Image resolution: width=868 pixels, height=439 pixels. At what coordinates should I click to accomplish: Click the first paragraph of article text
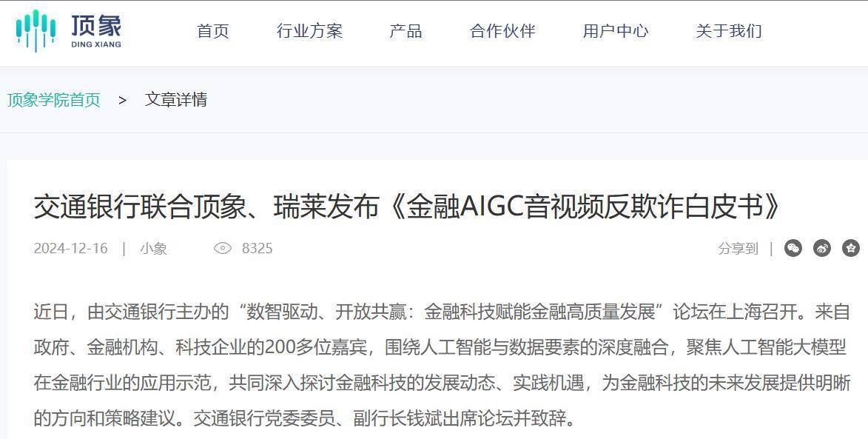click(x=442, y=365)
